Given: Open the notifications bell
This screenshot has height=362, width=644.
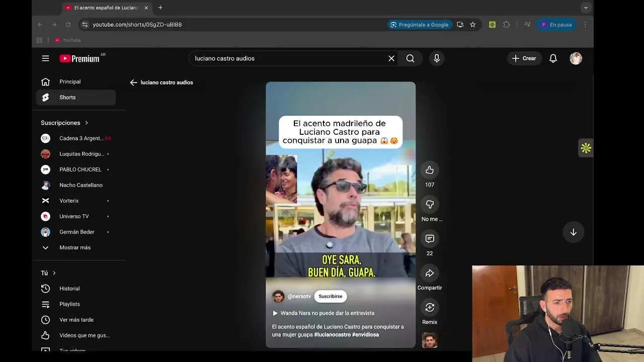Looking at the screenshot, I should [x=553, y=58].
